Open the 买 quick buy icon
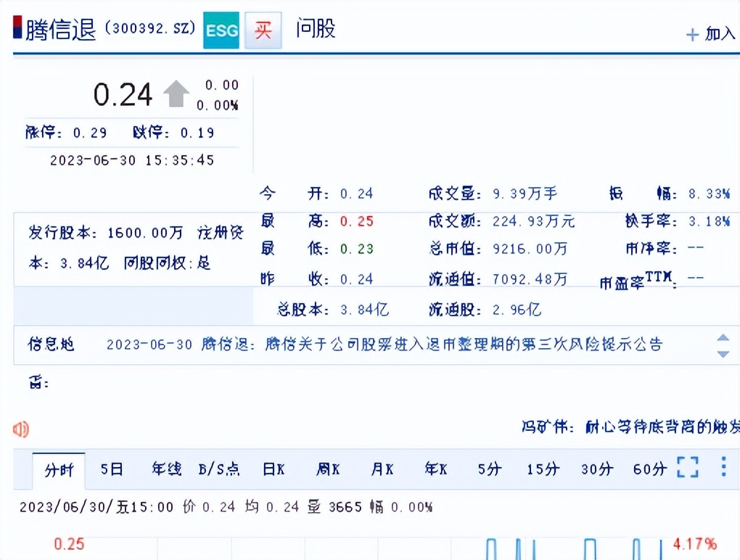 click(262, 30)
